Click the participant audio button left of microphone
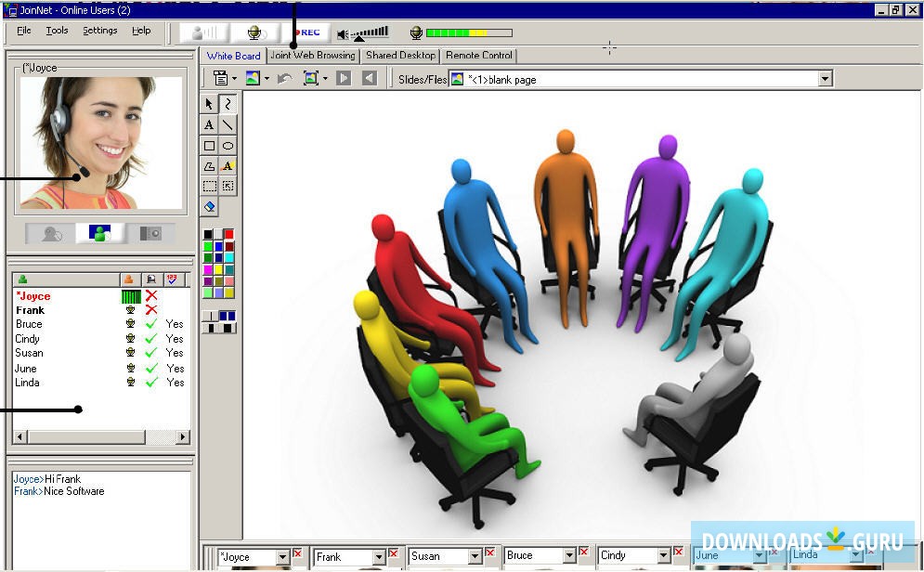Image resolution: width=924 pixels, height=572 pixels. point(204,33)
